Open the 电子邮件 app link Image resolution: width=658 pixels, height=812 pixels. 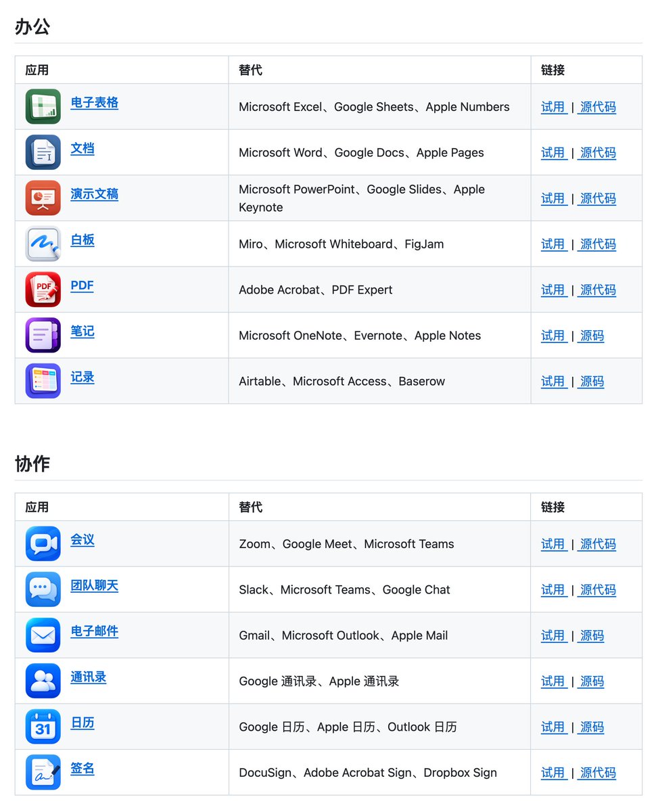pos(95,631)
